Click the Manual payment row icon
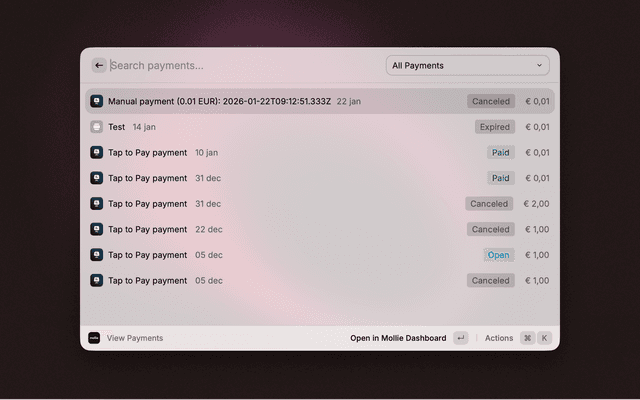The height and width of the screenshot is (400, 640). click(x=96, y=101)
